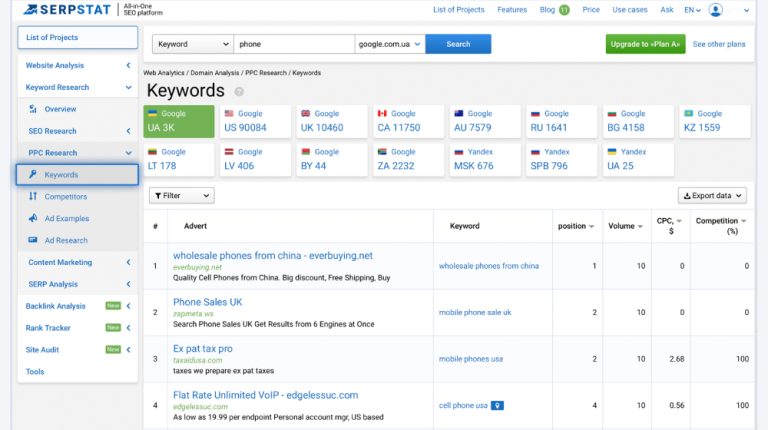Click the everbuying.net green domain text
The image size is (768, 430).
pos(197,267)
